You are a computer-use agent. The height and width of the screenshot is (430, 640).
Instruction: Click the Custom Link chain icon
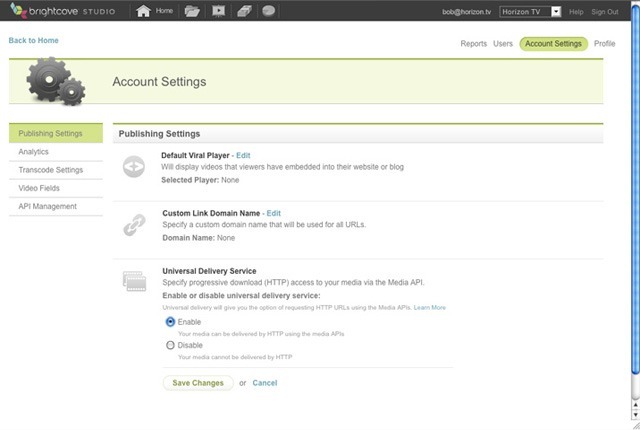[x=134, y=225]
